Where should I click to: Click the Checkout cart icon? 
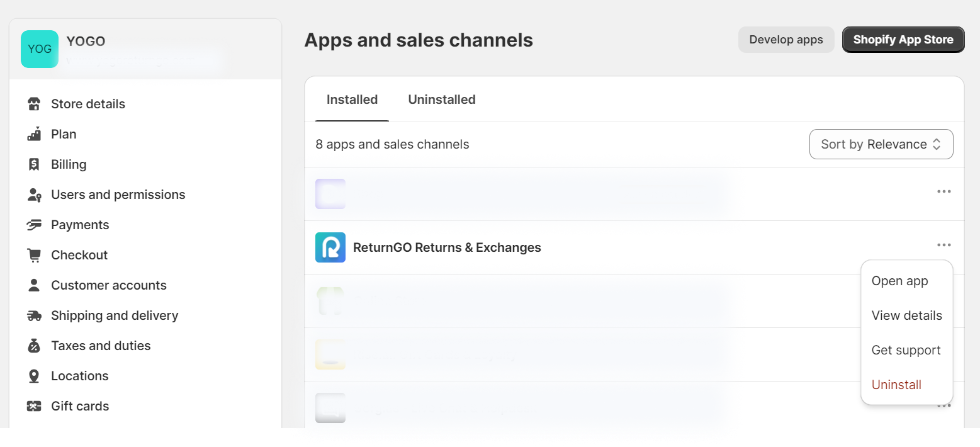point(34,255)
